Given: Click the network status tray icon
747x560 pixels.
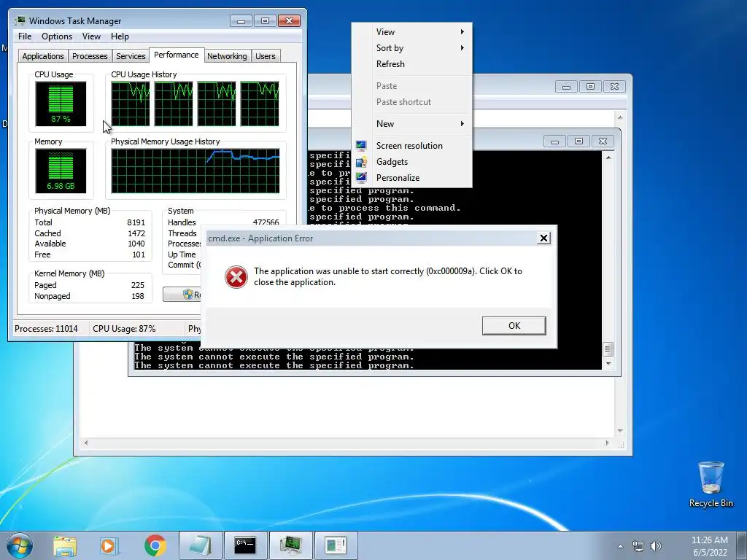Looking at the screenshot, I should [x=638, y=546].
